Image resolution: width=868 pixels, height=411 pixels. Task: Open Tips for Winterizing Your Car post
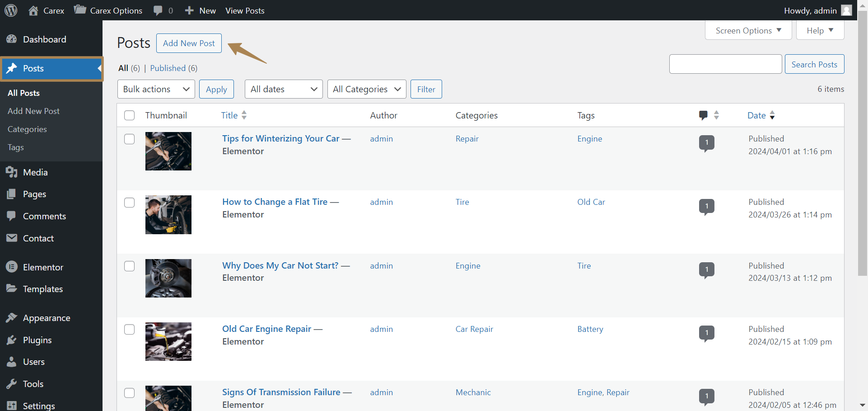(280, 138)
